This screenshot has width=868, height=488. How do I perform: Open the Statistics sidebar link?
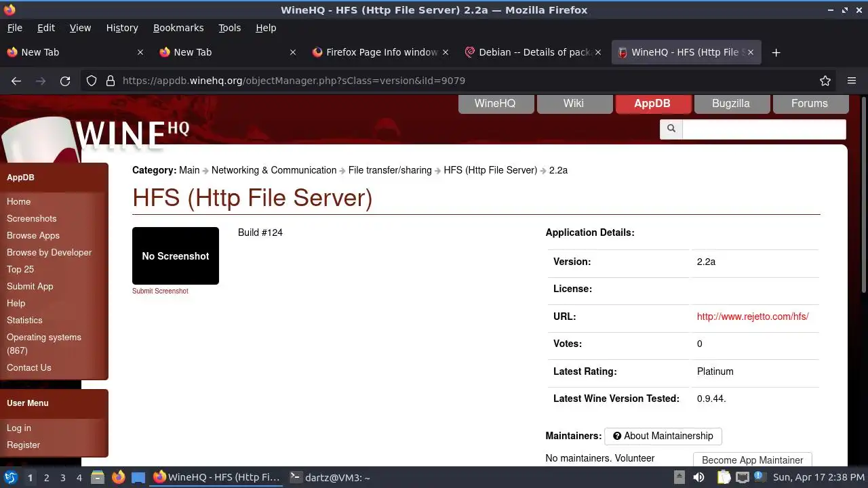click(x=24, y=320)
